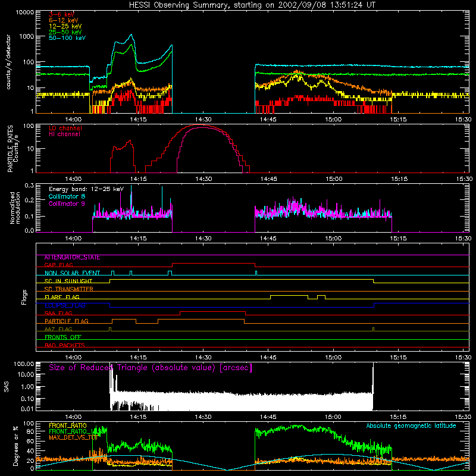Select the GAP_FLAG label

[x=58, y=265]
